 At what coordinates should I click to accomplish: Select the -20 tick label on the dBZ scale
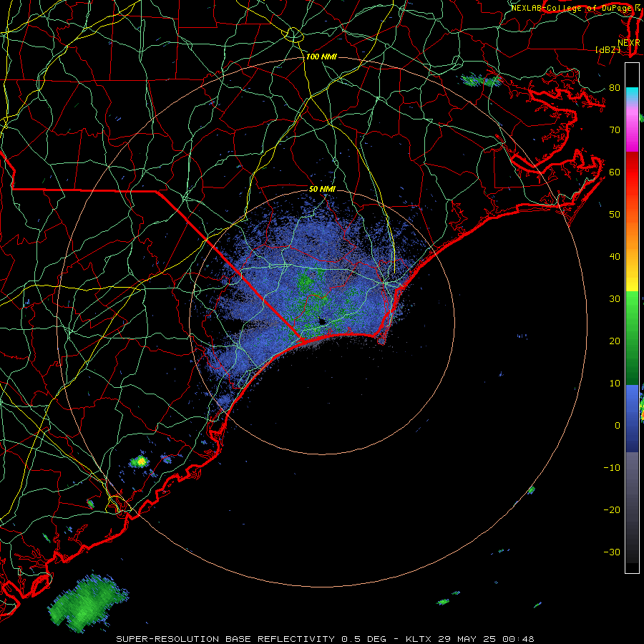[612, 509]
